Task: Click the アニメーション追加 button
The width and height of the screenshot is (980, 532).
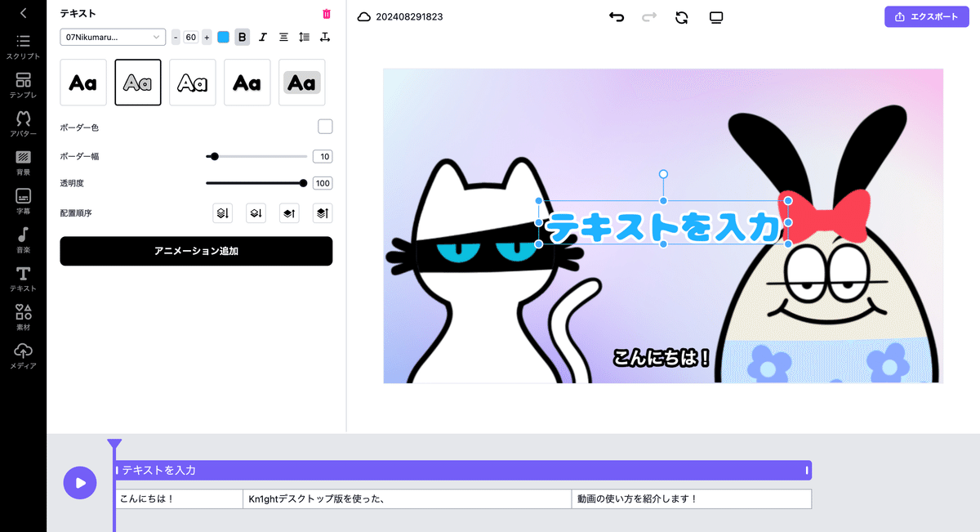Action: click(x=196, y=251)
